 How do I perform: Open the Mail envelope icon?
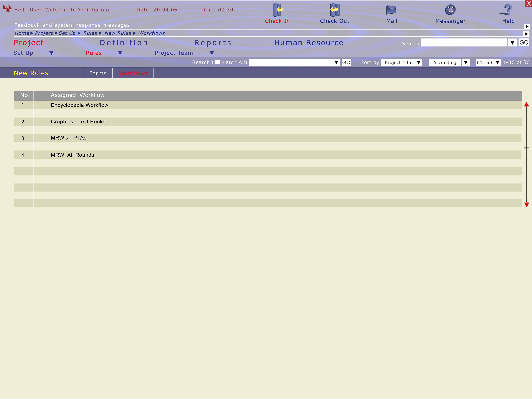[x=391, y=10]
